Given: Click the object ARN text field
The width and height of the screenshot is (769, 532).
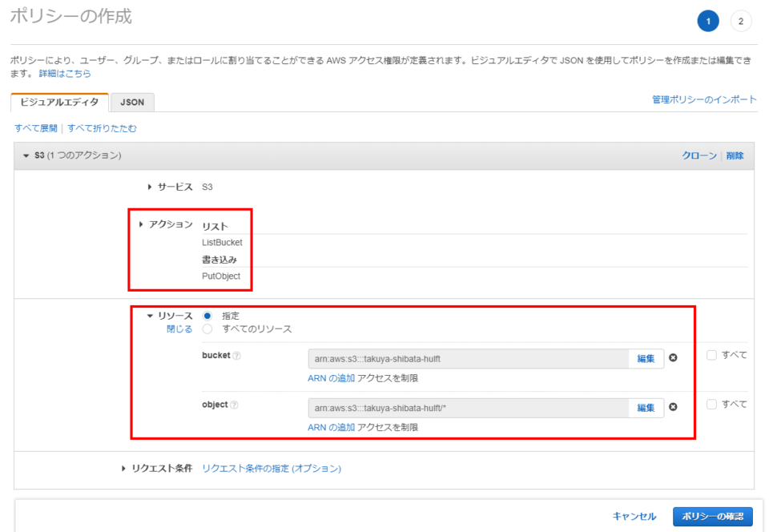Looking at the screenshot, I should [x=469, y=408].
